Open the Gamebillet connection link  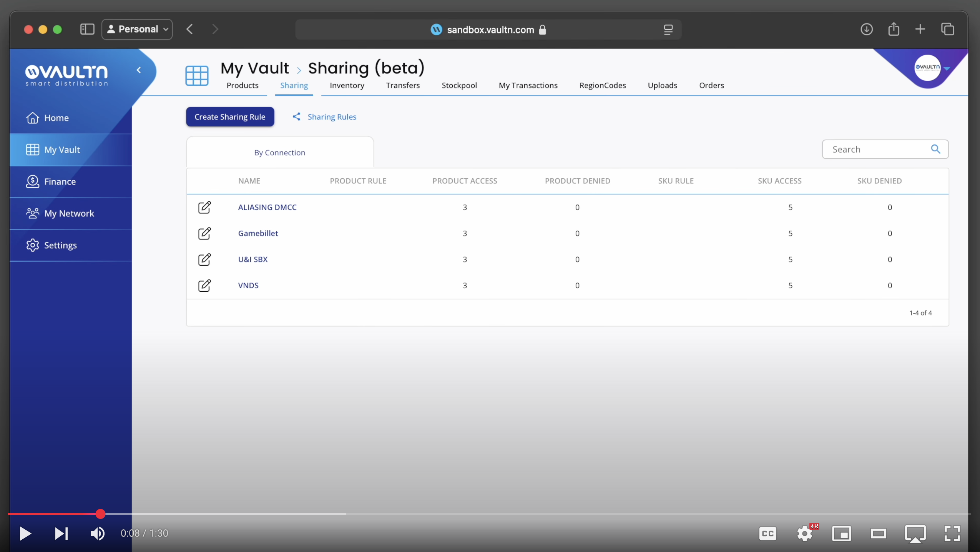(x=258, y=233)
